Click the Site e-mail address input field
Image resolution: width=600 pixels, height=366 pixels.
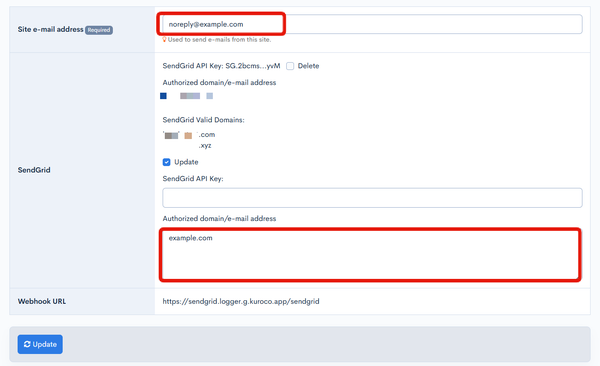click(372, 24)
